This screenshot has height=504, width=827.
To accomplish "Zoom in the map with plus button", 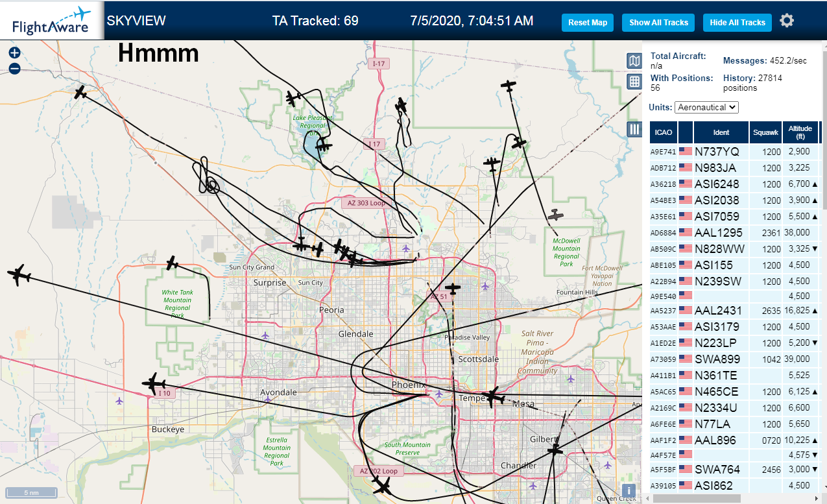I will click(14, 53).
